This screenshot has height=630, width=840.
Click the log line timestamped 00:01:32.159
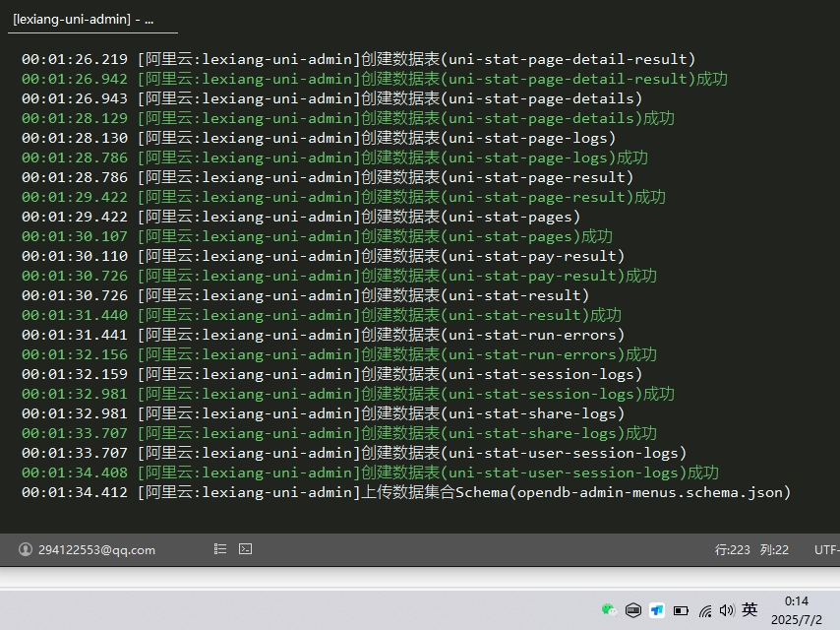(331, 374)
